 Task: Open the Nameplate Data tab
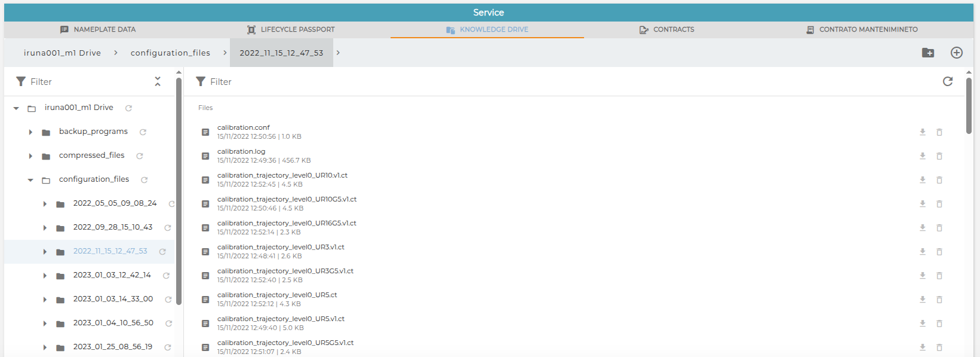[98, 29]
